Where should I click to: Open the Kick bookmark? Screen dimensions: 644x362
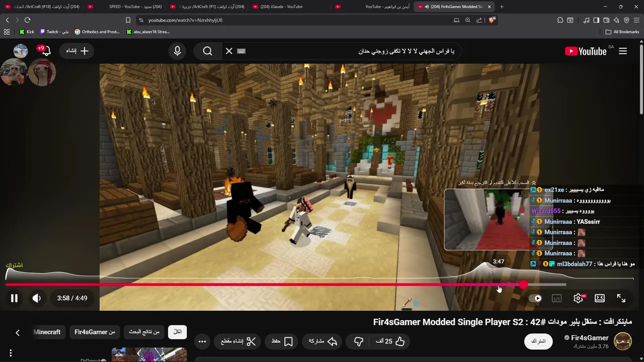pyautogui.click(x=27, y=32)
